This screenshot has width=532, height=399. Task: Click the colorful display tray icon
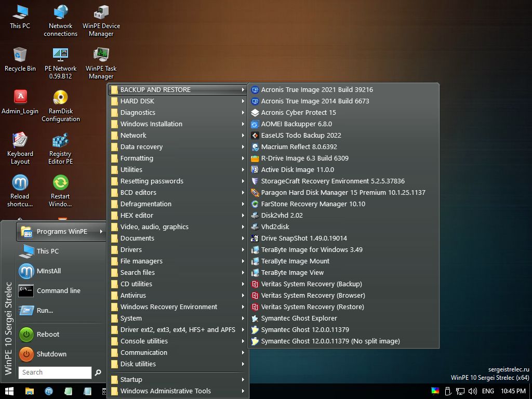pyautogui.click(x=435, y=391)
